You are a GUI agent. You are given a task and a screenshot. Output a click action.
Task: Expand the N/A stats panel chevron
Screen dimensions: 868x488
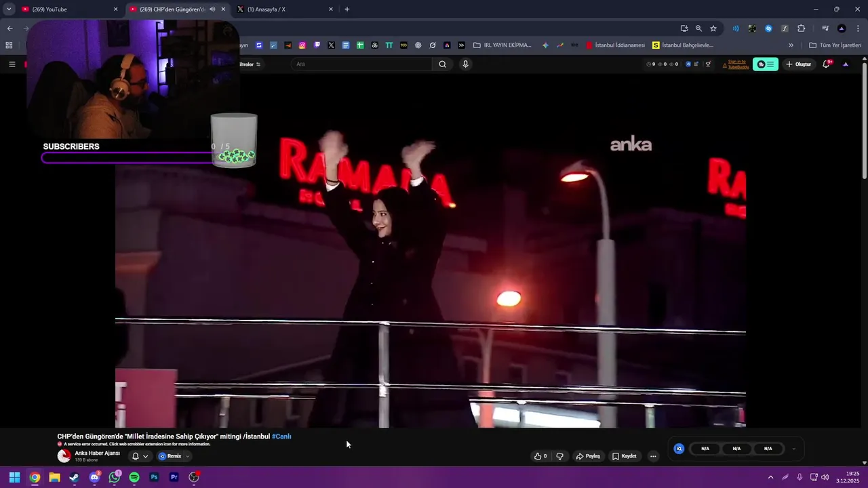pyautogui.click(x=794, y=449)
